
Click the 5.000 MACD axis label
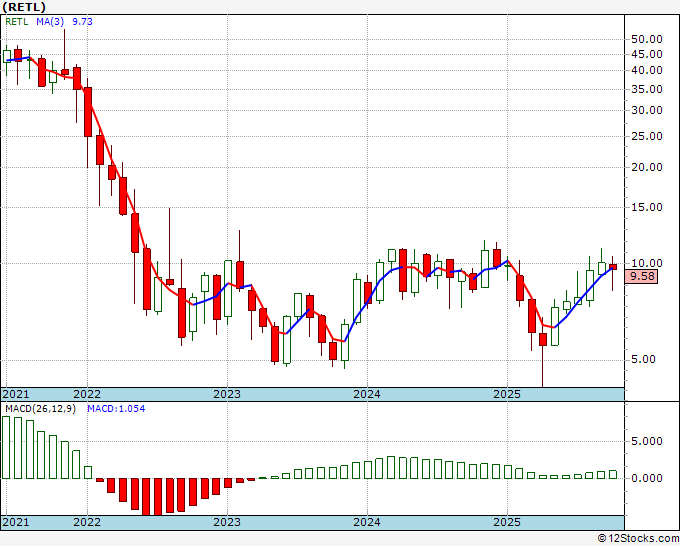point(647,441)
